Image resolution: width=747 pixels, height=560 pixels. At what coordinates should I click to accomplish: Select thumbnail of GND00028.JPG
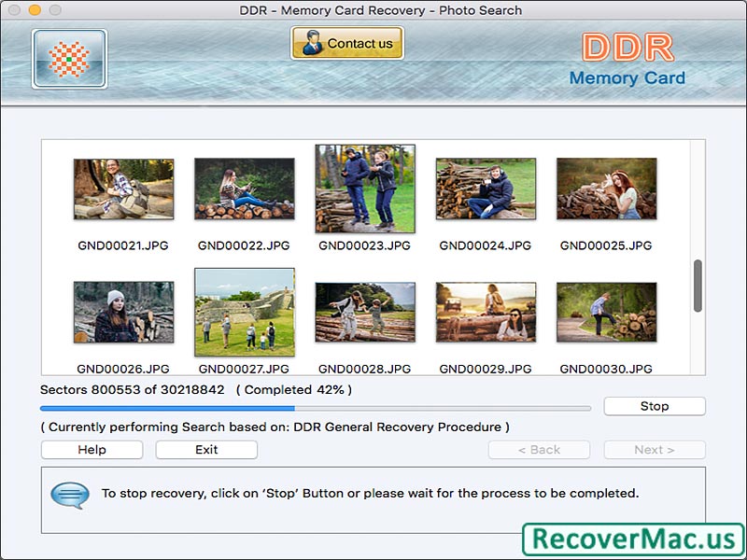click(x=365, y=312)
